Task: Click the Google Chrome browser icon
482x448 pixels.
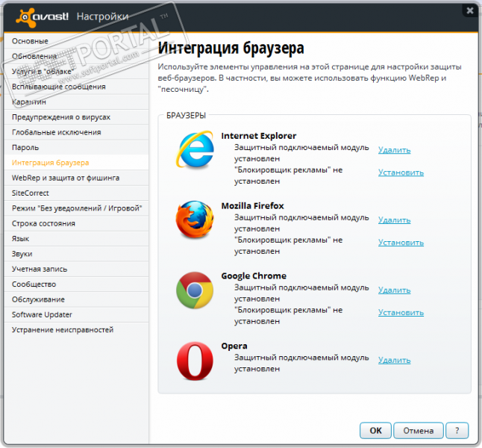Action: coord(195,290)
